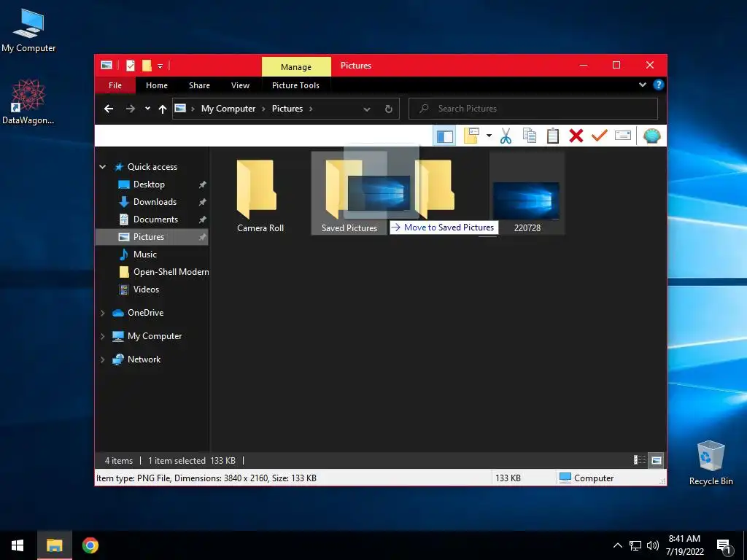Open Customize Quick Access Toolbar dropdown

click(160, 66)
